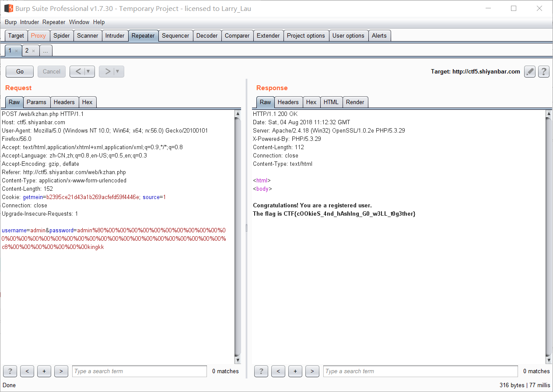This screenshot has height=392, width=553.
Task: Click the response search help ? button
Action: click(261, 371)
